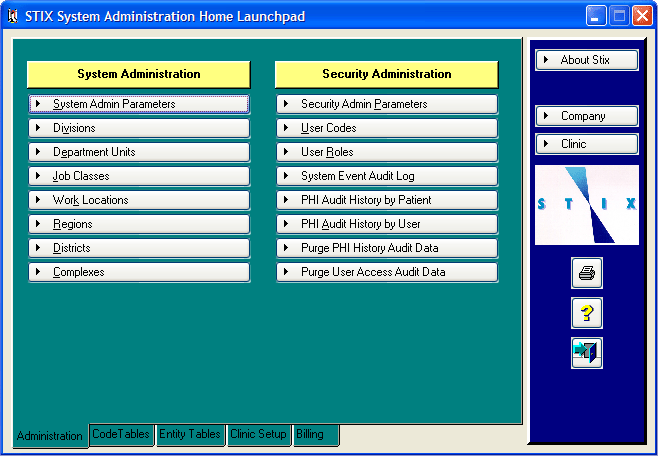The height and width of the screenshot is (457, 658).
Task: Select the Regions button
Action: [x=139, y=224]
